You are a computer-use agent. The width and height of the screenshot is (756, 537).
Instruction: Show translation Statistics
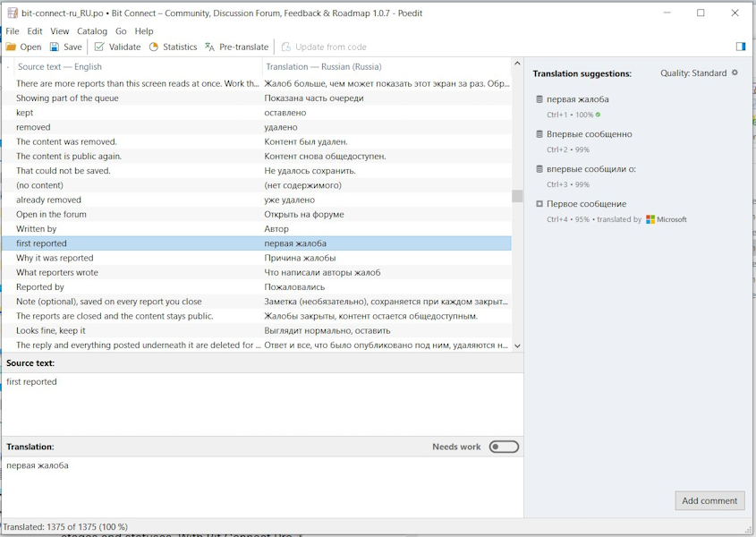click(173, 47)
